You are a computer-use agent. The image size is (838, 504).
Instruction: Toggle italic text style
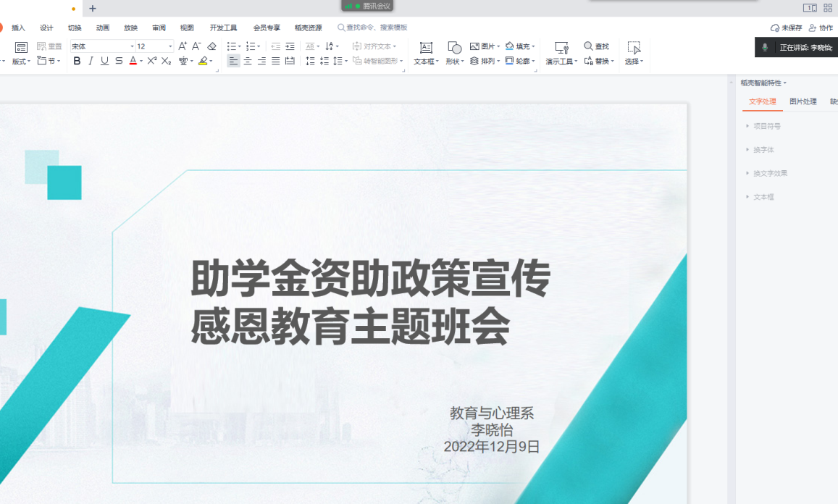(x=91, y=61)
